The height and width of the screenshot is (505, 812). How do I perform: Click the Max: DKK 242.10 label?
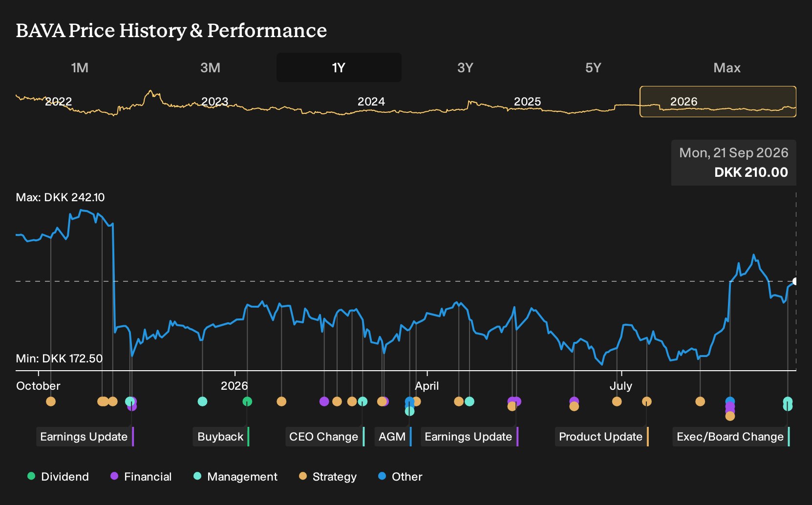60,197
